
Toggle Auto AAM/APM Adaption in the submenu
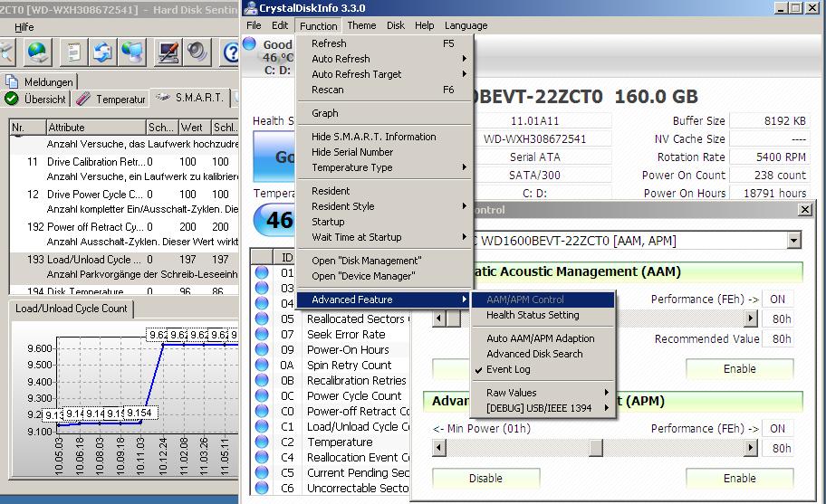tap(543, 338)
